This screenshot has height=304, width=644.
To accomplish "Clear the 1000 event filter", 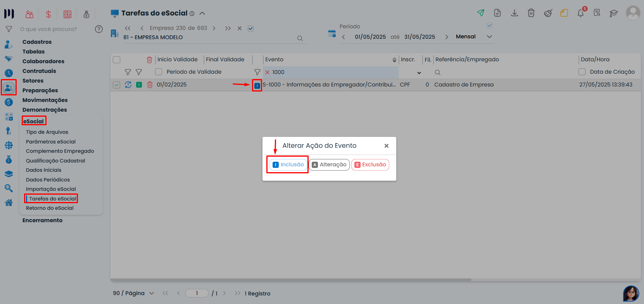I will 267,72.
